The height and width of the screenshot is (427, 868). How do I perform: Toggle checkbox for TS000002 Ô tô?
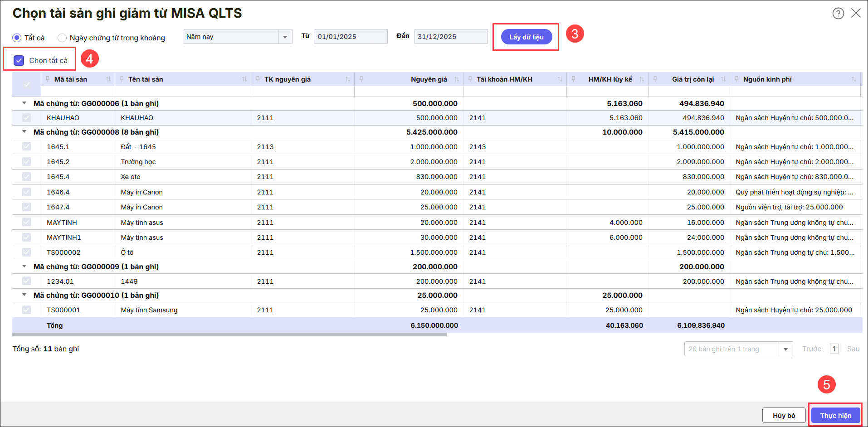pyautogui.click(x=26, y=252)
